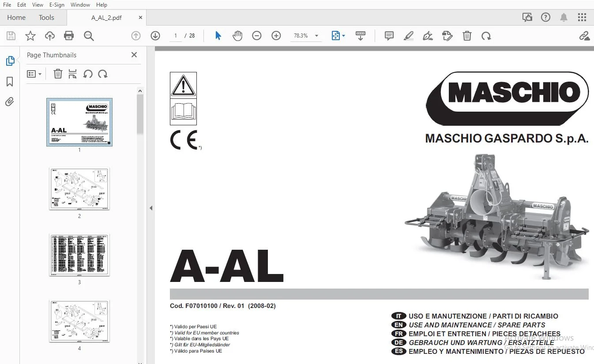
Task: Open the Edit menu
Action: [21, 4]
